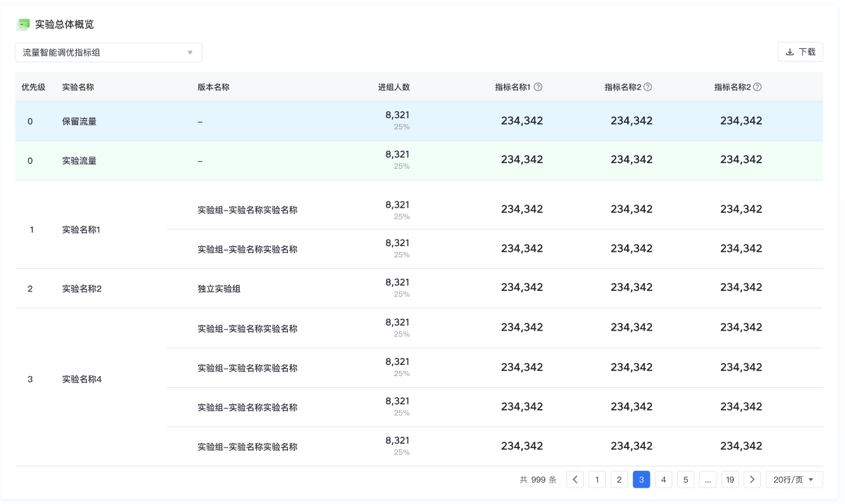Open the 流量智能调优指标组 dropdown
Viewport: 845px width, 504px height.
[x=109, y=53]
